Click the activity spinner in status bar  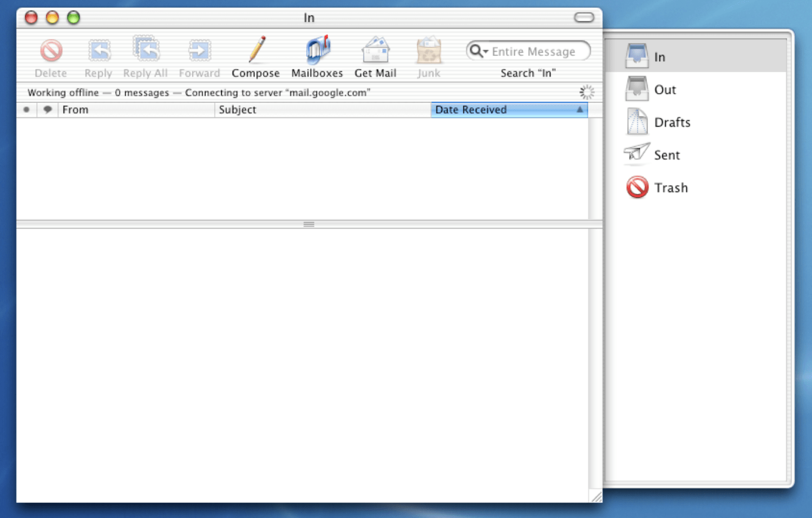587,93
